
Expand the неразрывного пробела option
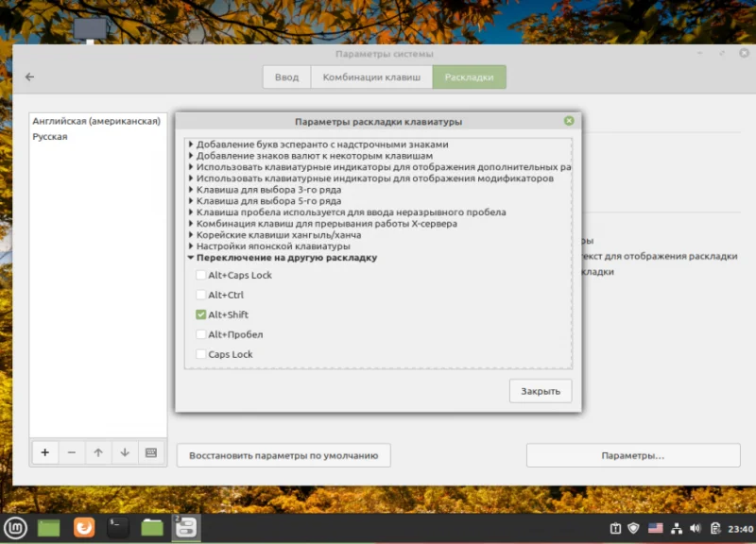point(191,212)
